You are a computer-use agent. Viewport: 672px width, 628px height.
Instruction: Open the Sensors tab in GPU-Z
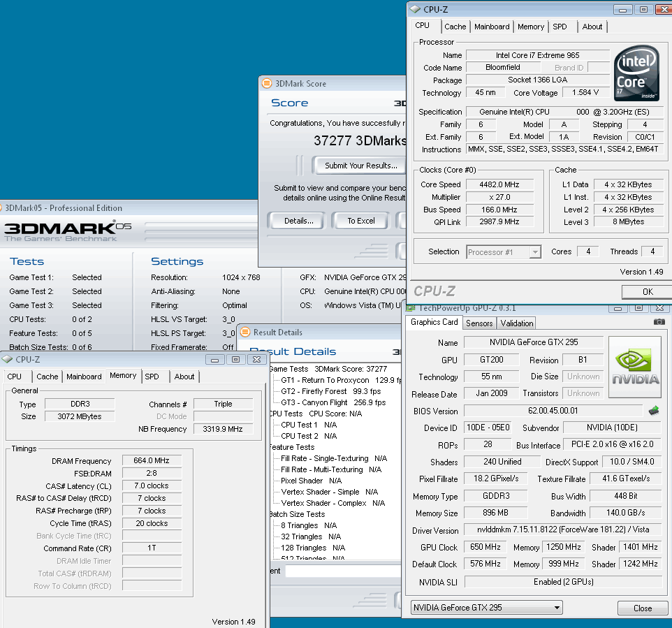[480, 323]
